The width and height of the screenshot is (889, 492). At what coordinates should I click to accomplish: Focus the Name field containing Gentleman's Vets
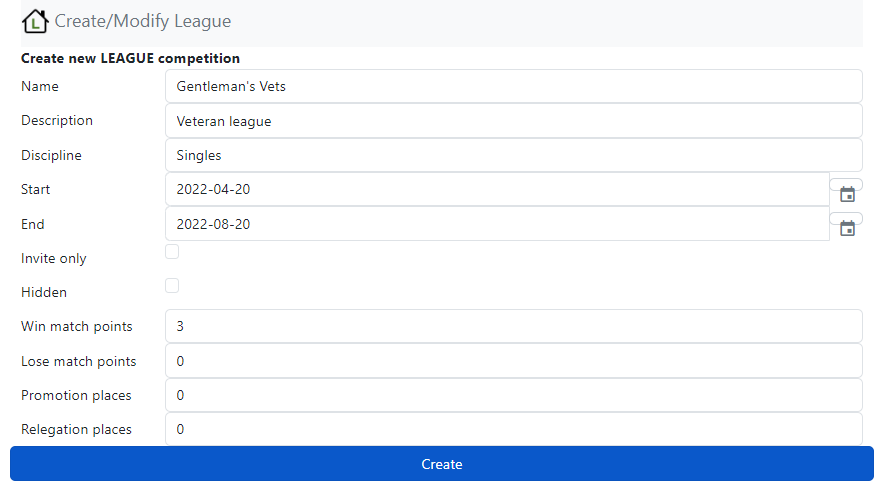click(513, 86)
